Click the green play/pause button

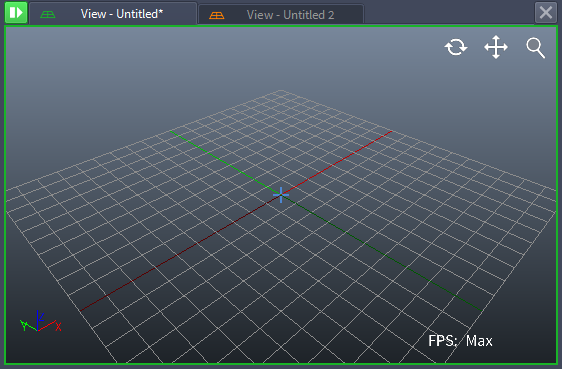[16, 13]
